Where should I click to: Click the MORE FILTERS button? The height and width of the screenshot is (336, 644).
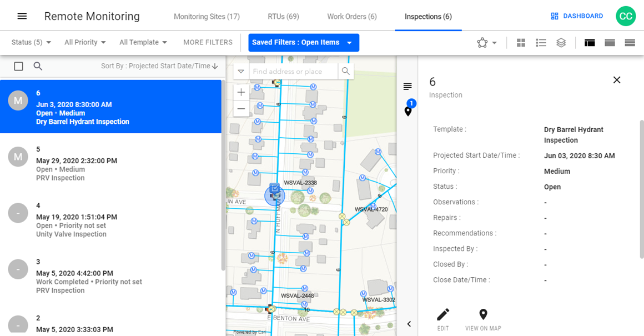207,42
